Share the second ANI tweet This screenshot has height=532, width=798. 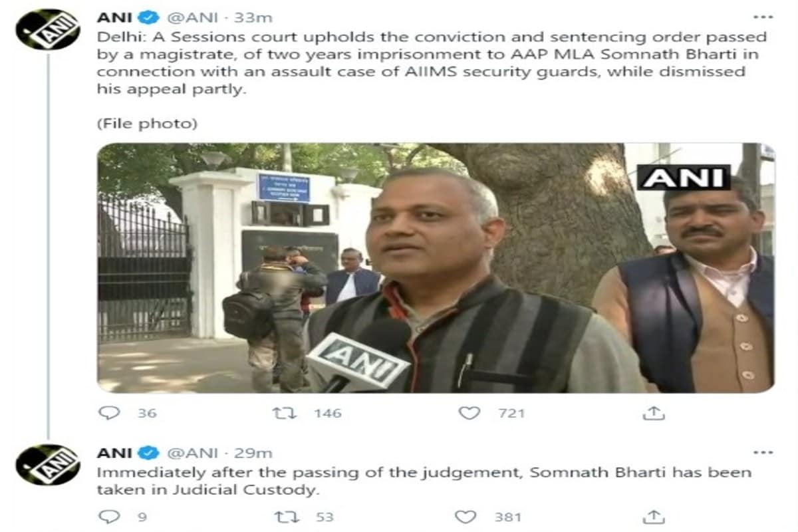653,517
